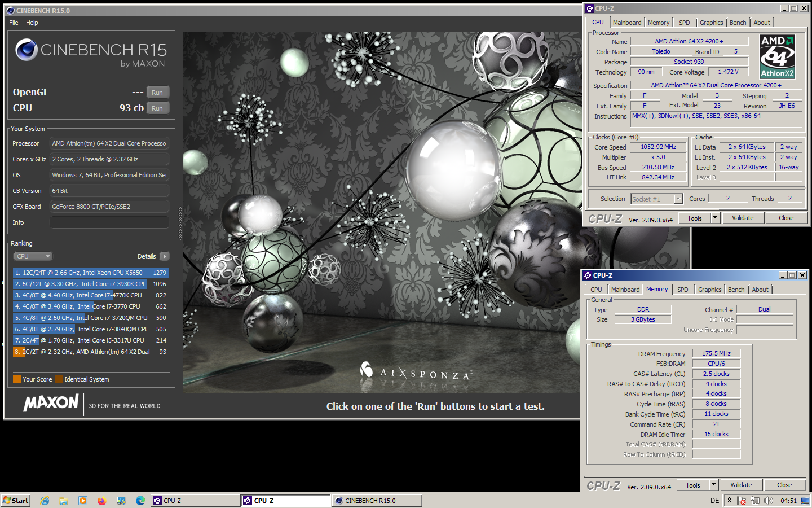Open Windows Explorer folder icon in taskbar
The image size is (812, 508).
[x=64, y=501]
